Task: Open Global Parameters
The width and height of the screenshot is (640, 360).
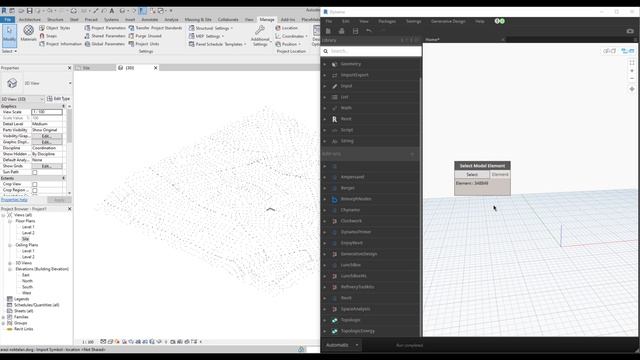Action: tap(105, 44)
